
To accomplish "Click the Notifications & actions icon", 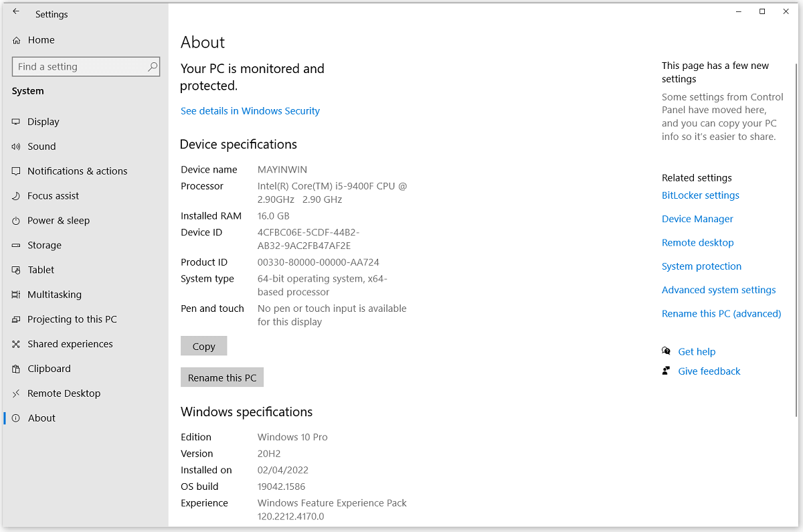I will (16, 171).
